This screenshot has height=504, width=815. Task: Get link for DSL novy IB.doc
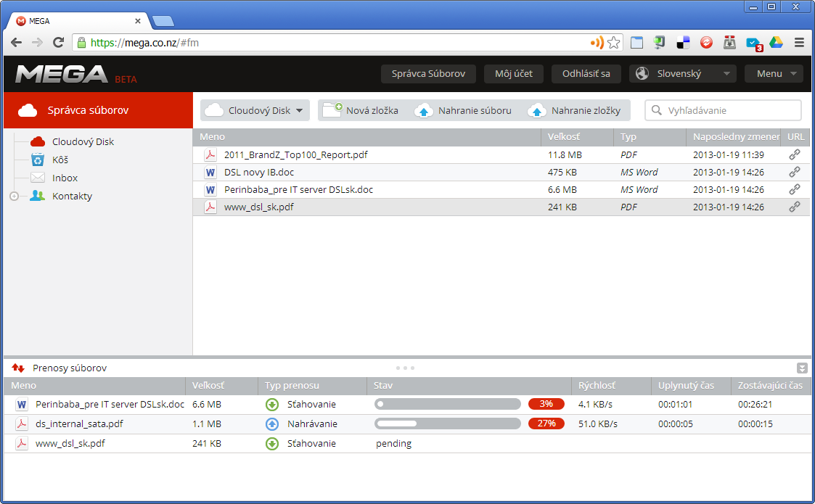795,172
